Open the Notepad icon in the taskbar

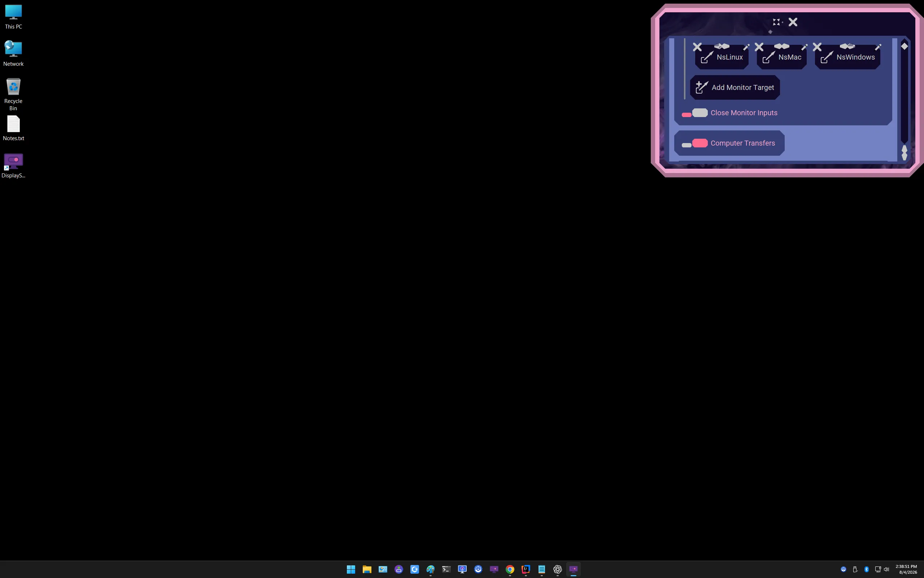point(542,569)
